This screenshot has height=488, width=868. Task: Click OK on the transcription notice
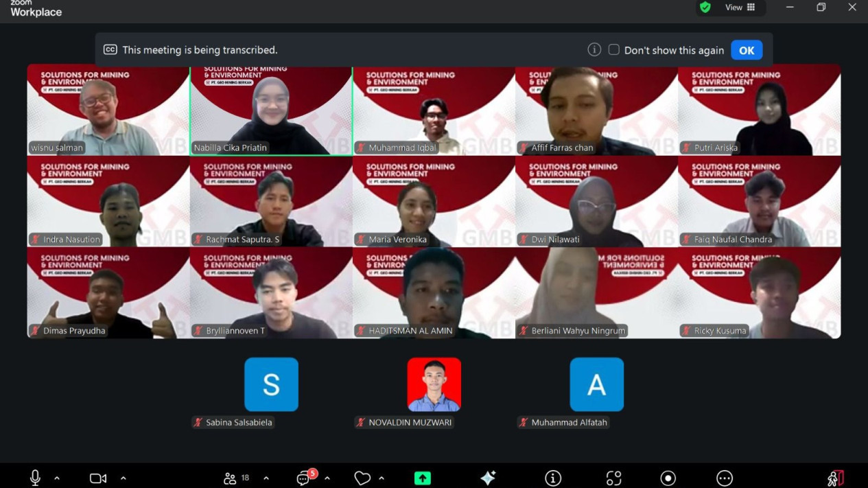point(747,50)
